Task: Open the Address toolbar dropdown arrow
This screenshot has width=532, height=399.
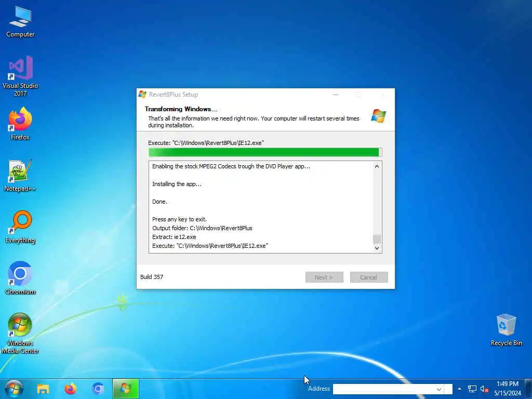Action: [438, 389]
